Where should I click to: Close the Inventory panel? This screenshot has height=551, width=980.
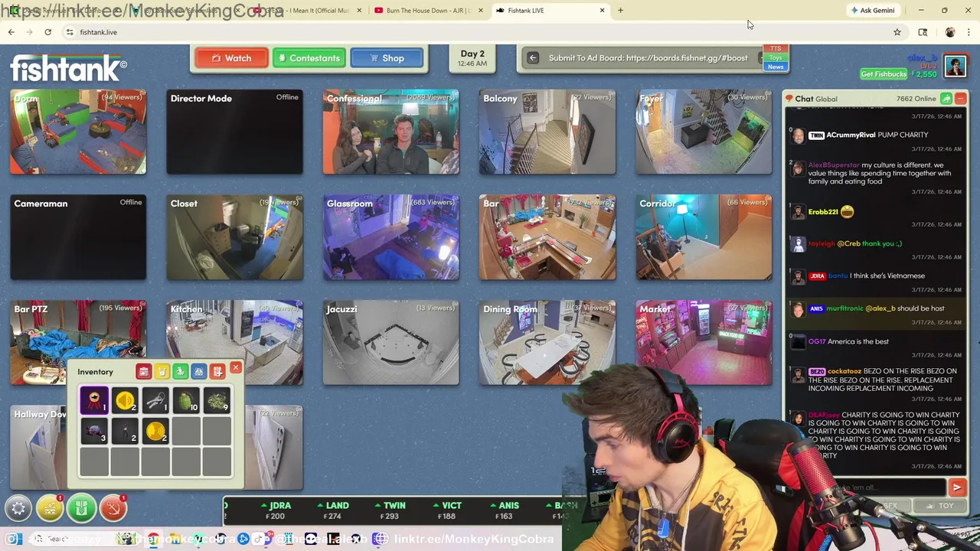[x=236, y=368]
